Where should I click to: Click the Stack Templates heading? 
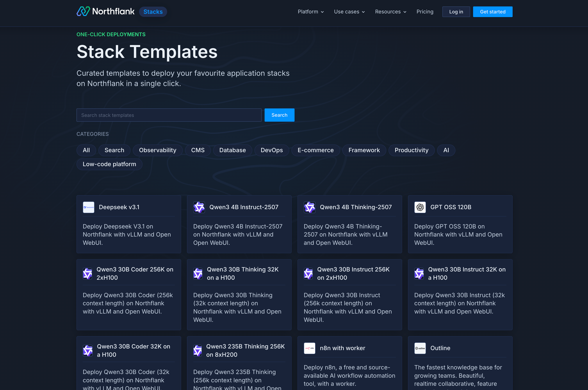click(147, 52)
